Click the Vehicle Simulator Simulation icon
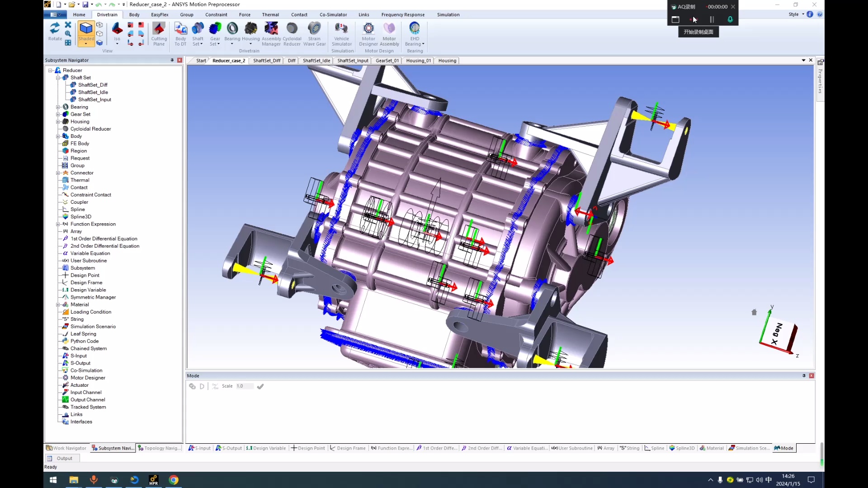 click(342, 34)
